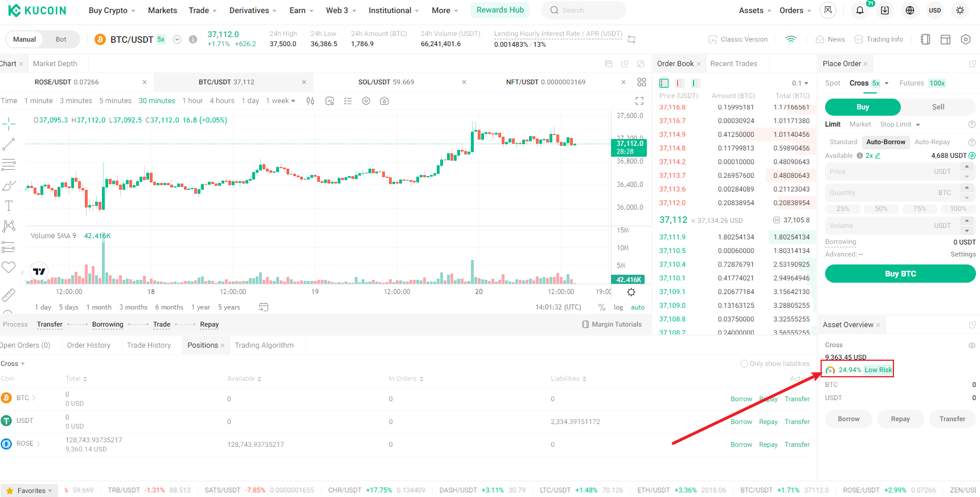The width and height of the screenshot is (980, 497).
Task: Click Borrow button in Asset Overview
Action: pyautogui.click(x=848, y=419)
